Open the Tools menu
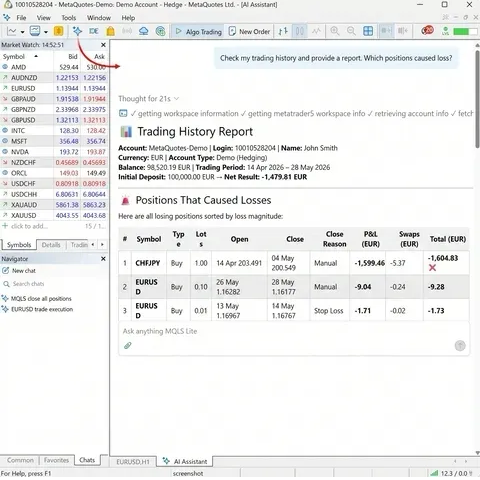This screenshot has width=480, height=480. click(x=69, y=18)
